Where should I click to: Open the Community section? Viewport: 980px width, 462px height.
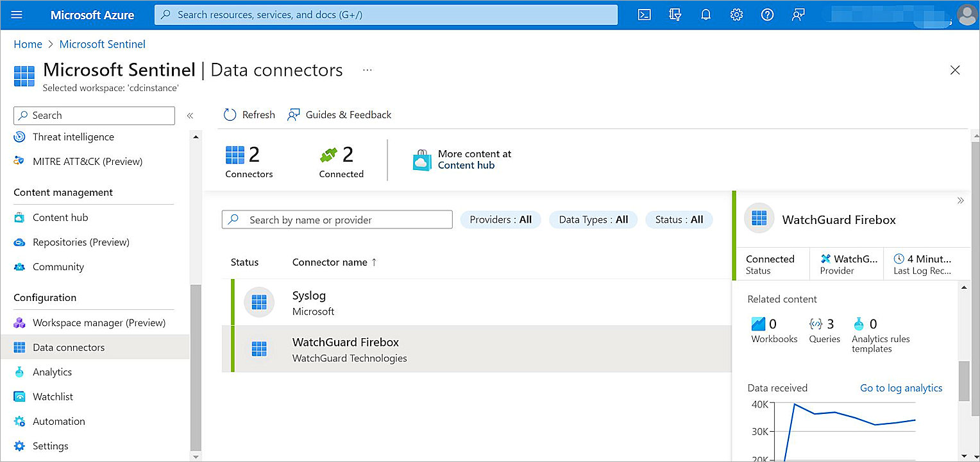[x=58, y=266]
